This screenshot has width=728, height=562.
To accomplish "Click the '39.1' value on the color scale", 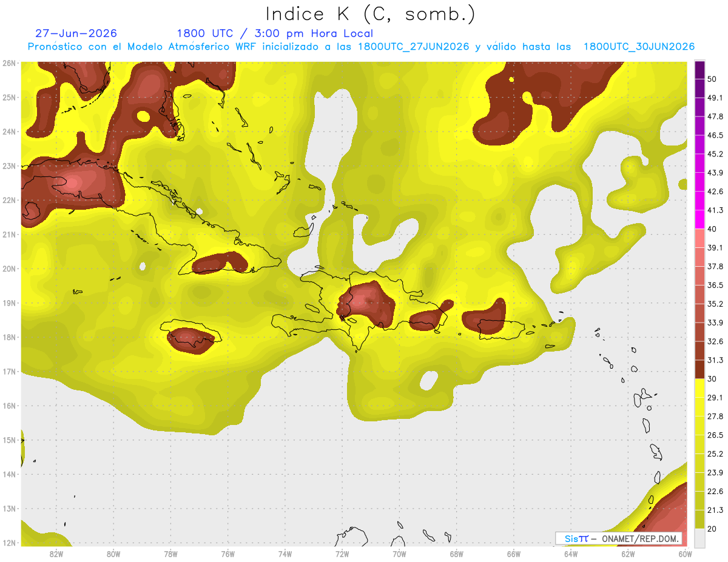I will 715,248.
